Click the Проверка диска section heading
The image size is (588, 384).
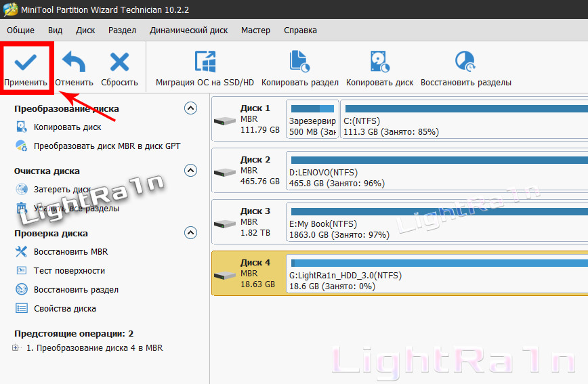point(51,233)
